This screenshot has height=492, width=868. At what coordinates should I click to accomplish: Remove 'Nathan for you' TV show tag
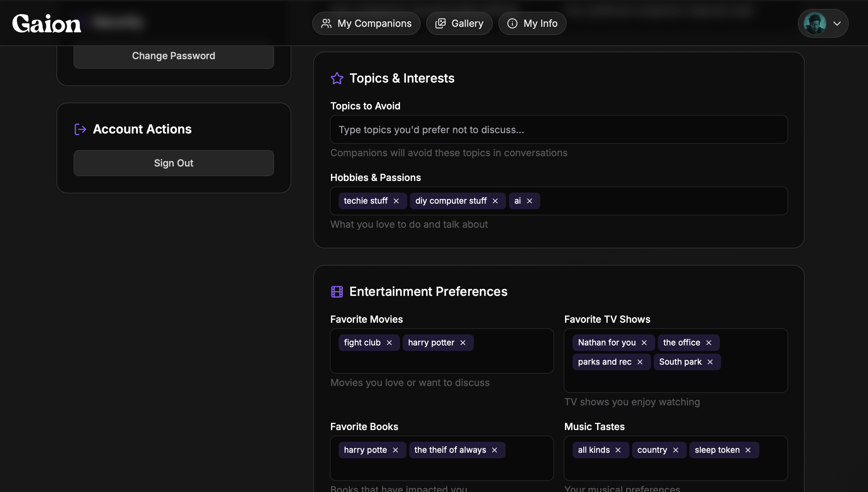tap(644, 343)
